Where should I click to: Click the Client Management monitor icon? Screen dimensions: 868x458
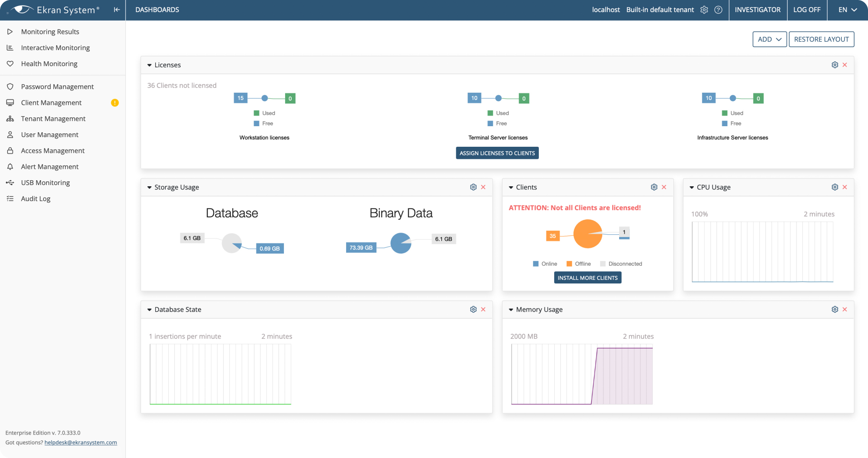(10, 103)
